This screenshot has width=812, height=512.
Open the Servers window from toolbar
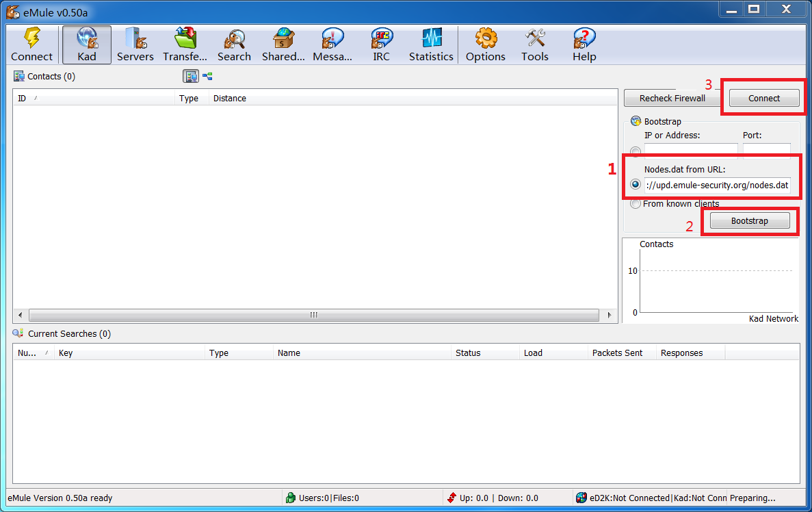tap(135, 45)
